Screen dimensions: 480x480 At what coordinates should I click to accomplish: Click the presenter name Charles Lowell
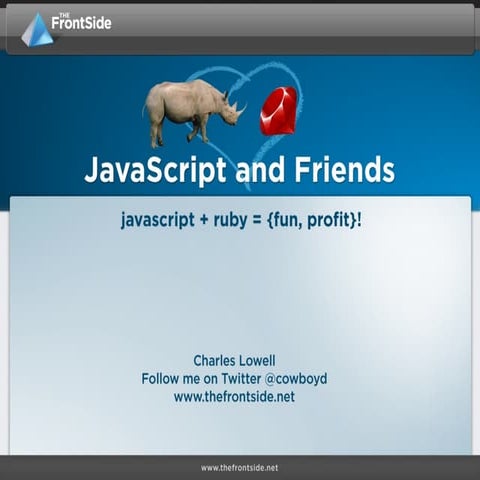click(234, 361)
